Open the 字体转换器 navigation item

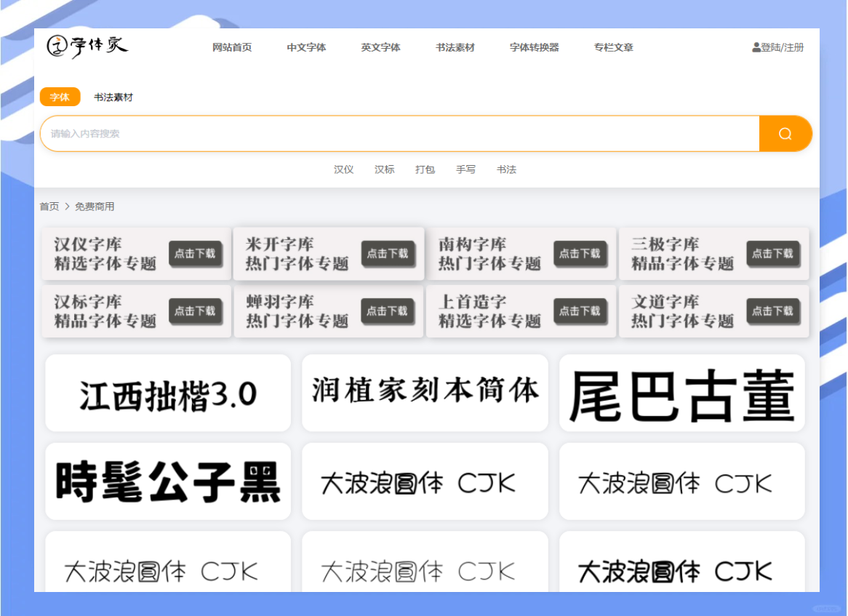(534, 47)
